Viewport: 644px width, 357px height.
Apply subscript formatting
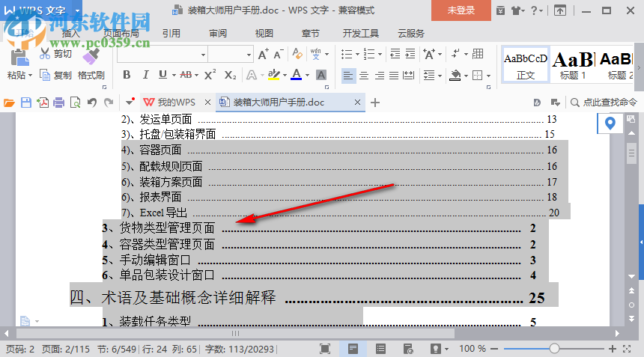tap(230, 75)
